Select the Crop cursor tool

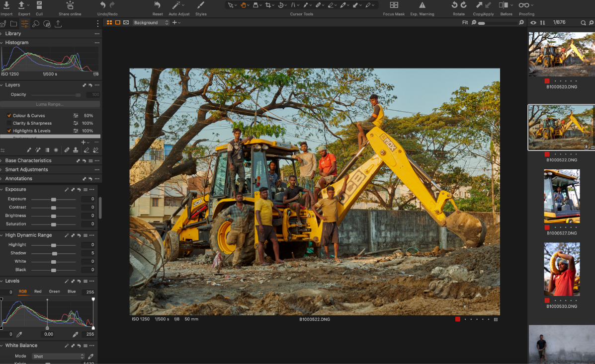click(x=268, y=5)
